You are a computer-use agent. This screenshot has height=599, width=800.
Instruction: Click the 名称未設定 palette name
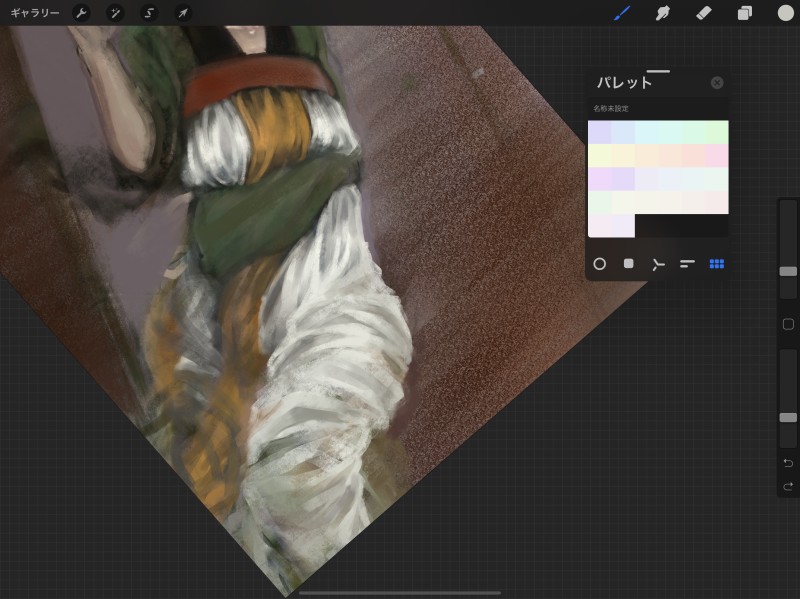[x=611, y=109]
